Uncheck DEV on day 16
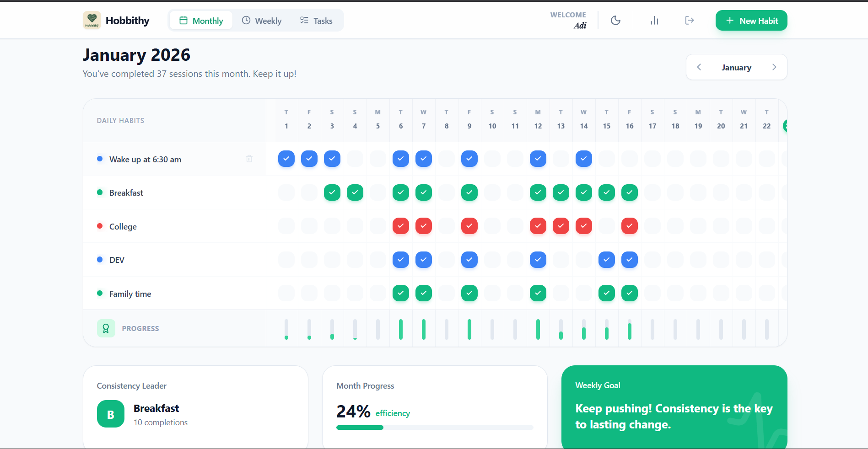The width and height of the screenshot is (868, 449). coord(630,260)
